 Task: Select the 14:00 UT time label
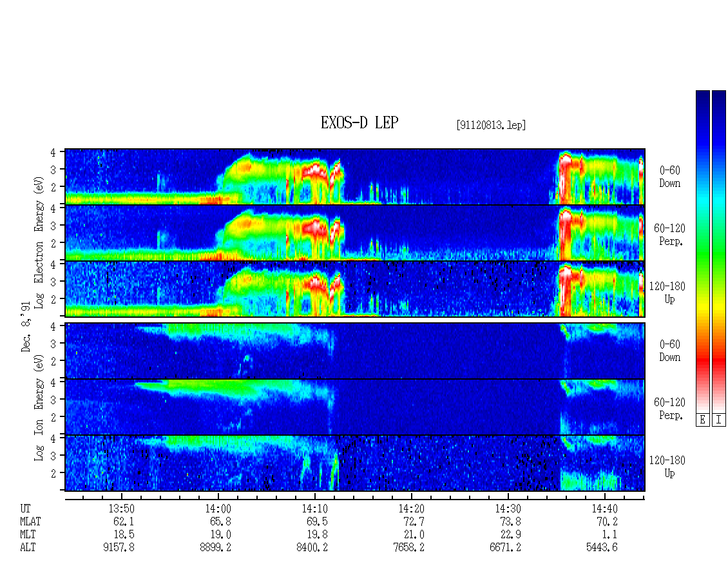coord(218,509)
